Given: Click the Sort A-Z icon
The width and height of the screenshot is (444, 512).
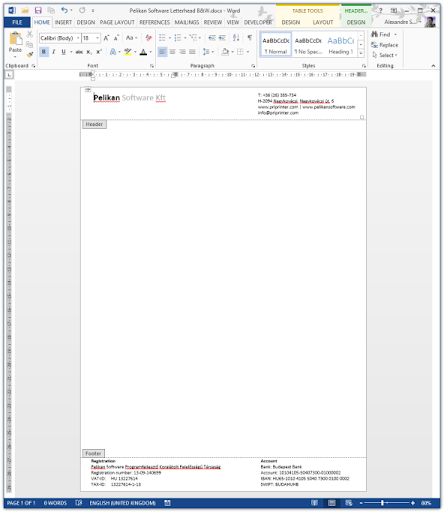Looking at the screenshot, I should 236,38.
